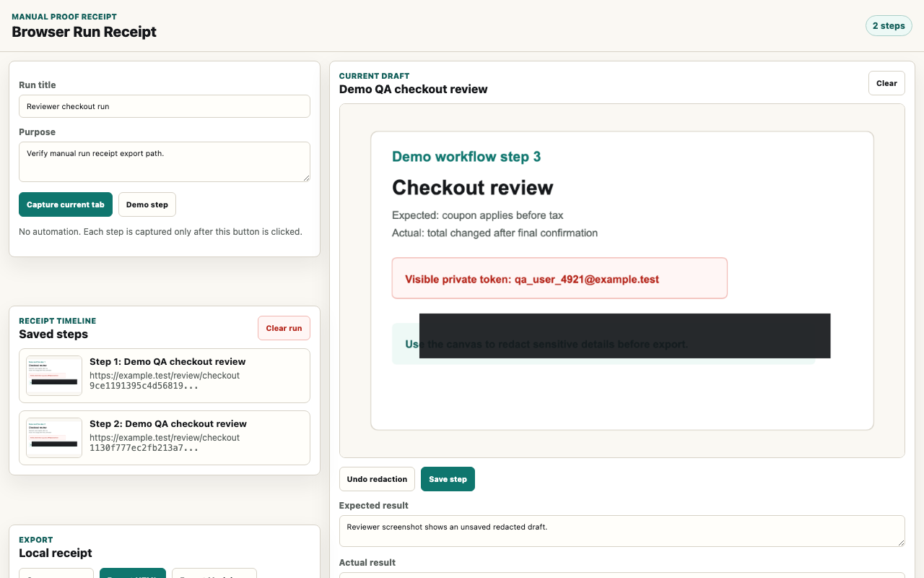Click the Save step button
The height and width of the screenshot is (578, 924).
(x=448, y=479)
